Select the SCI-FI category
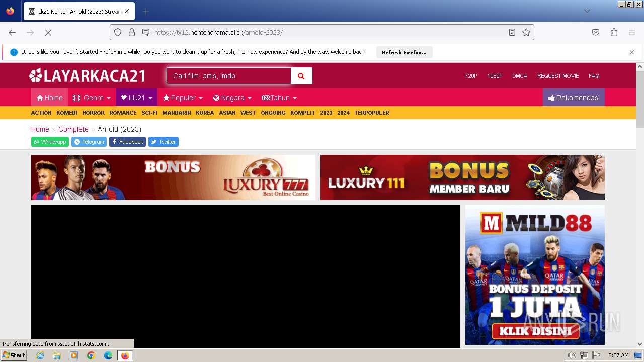This screenshot has width=644, height=362. [149, 113]
